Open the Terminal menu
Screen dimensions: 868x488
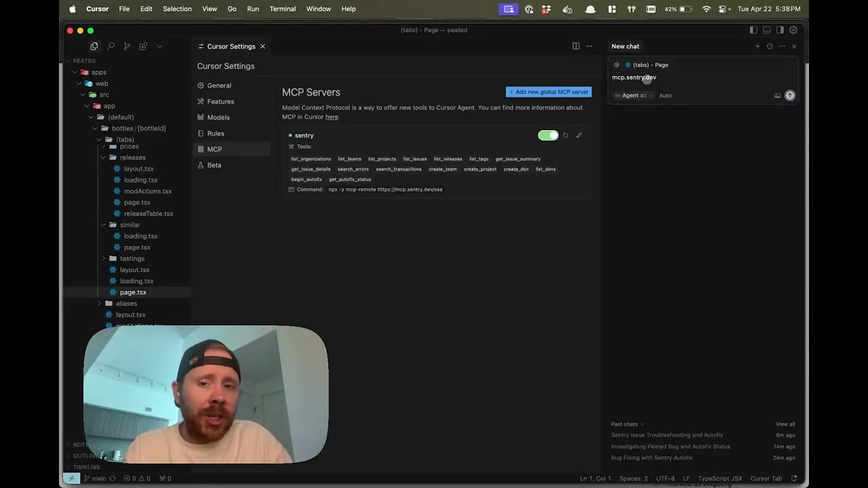[283, 9]
